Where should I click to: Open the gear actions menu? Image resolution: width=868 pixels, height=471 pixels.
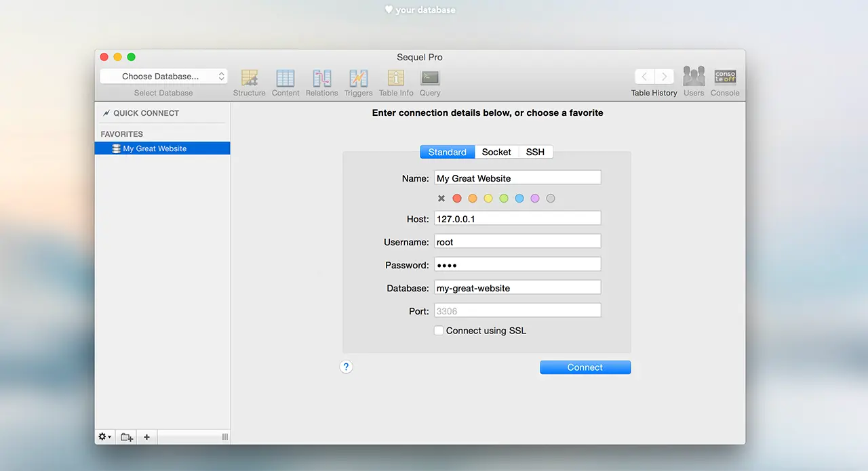(x=105, y=437)
